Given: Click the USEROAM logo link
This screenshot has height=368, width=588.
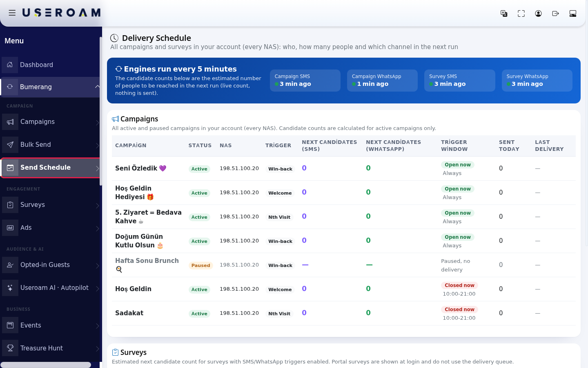Looking at the screenshot, I should [x=61, y=13].
